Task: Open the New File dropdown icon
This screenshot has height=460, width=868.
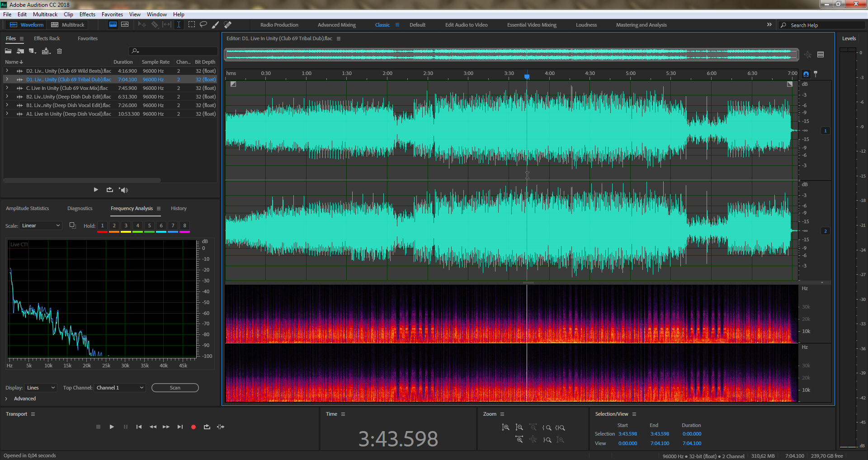Action: (33, 51)
